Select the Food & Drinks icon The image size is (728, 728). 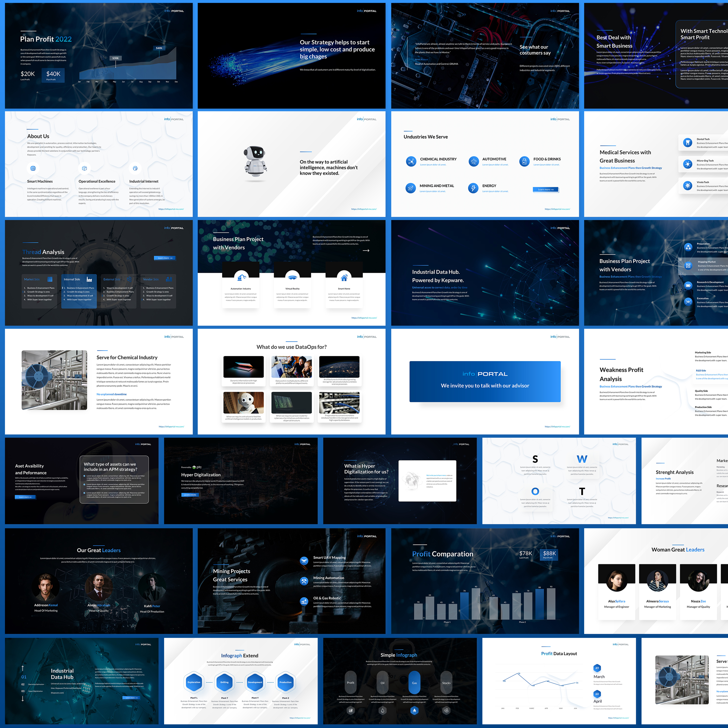(x=524, y=161)
